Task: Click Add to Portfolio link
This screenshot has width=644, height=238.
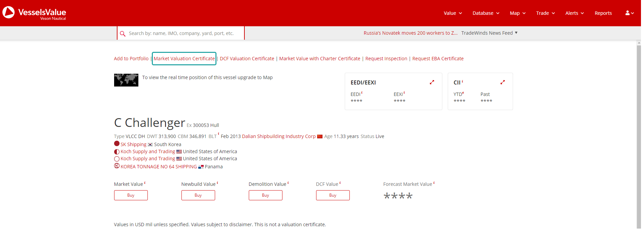Action: click(x=131, y=59)
